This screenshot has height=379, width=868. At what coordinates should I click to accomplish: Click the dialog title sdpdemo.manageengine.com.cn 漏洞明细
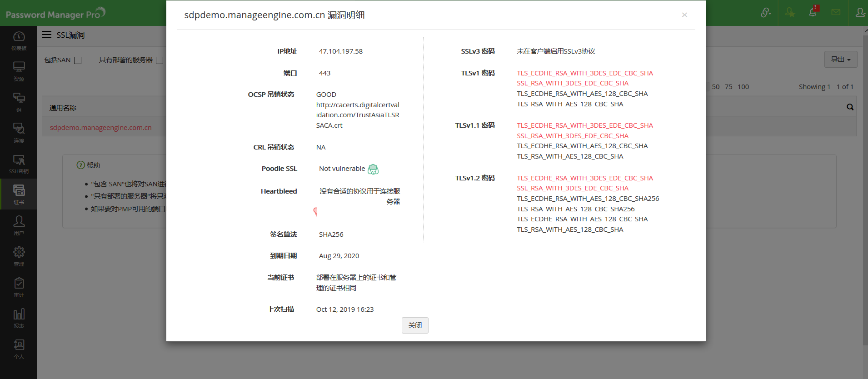click(x=274, y=15)
